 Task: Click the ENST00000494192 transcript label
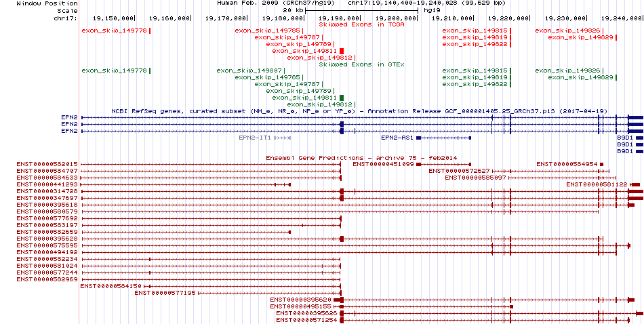[47, 252]
